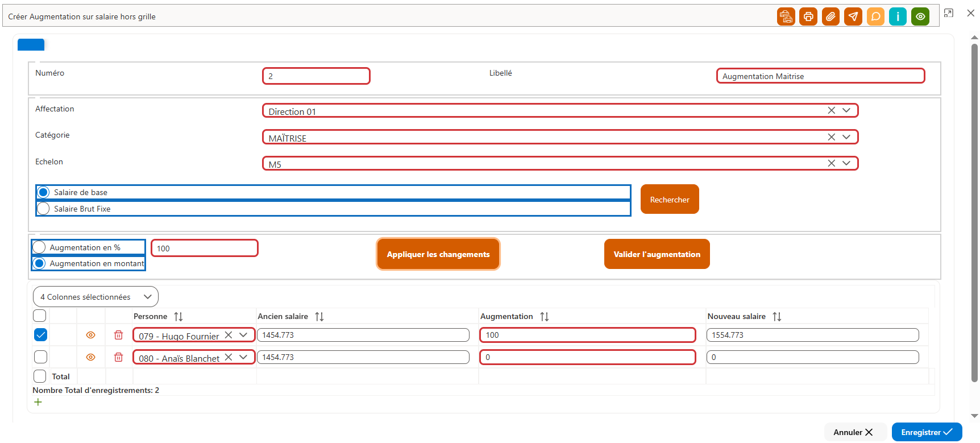Click Augmentation field of Hugo Fourier row
This screenshot has width=980, height=443.
[x=588, y=335]
